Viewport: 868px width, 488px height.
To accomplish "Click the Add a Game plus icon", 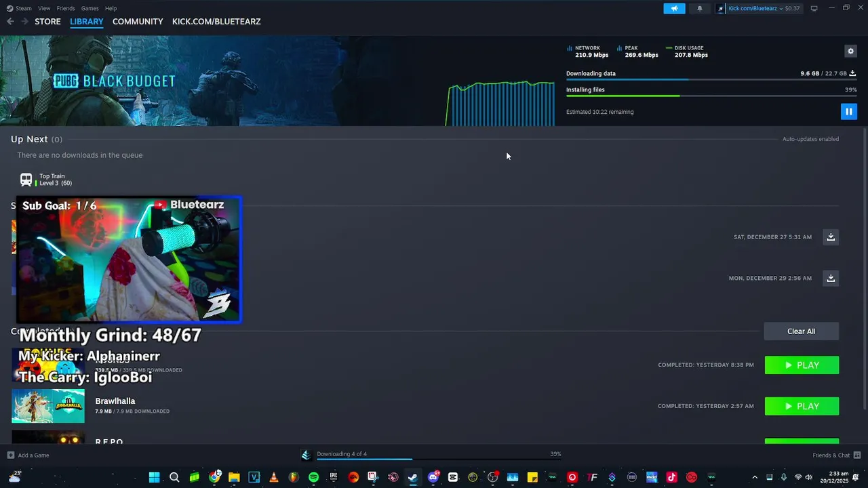I will tap(10, 455).
